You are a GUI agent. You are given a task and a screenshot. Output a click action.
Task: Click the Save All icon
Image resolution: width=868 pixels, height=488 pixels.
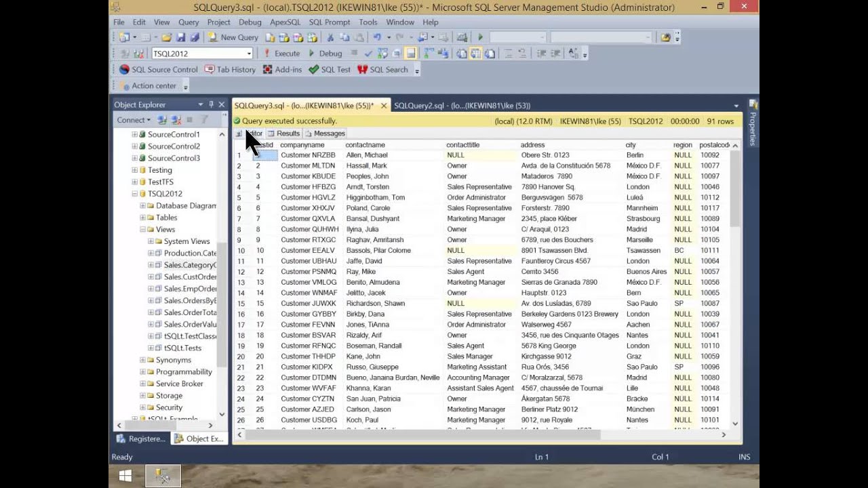pos(195,37)
